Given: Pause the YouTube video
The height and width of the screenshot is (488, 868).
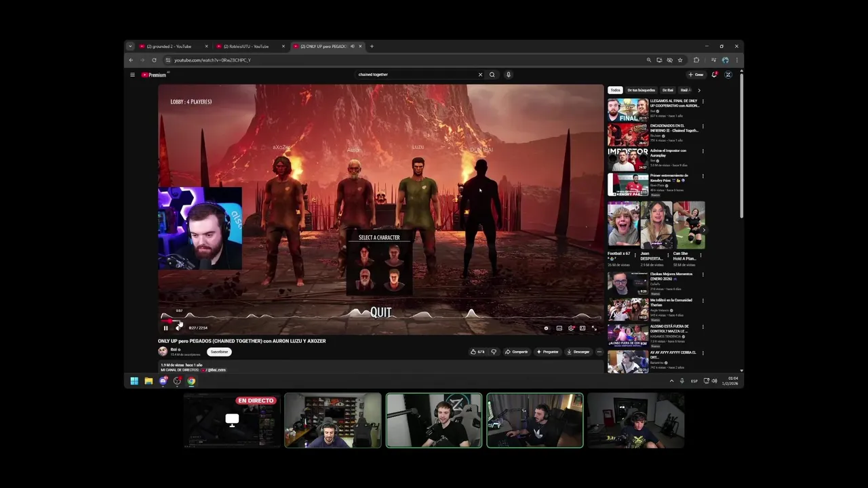Looking at the screenshot, I should tap(165, 328).
